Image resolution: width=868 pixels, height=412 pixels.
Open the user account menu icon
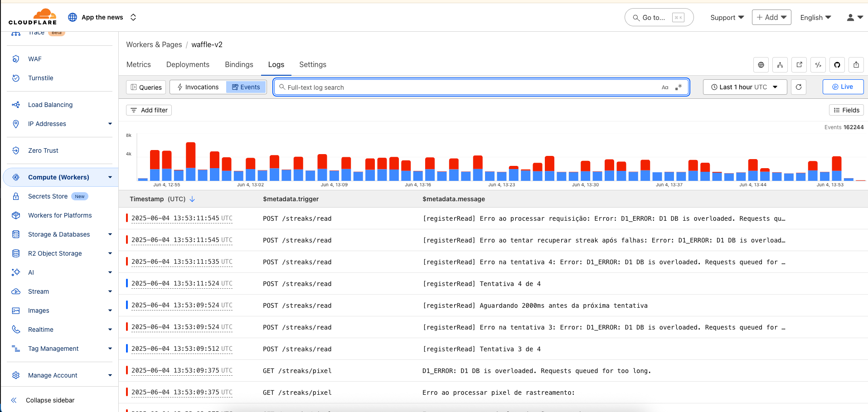855,17
